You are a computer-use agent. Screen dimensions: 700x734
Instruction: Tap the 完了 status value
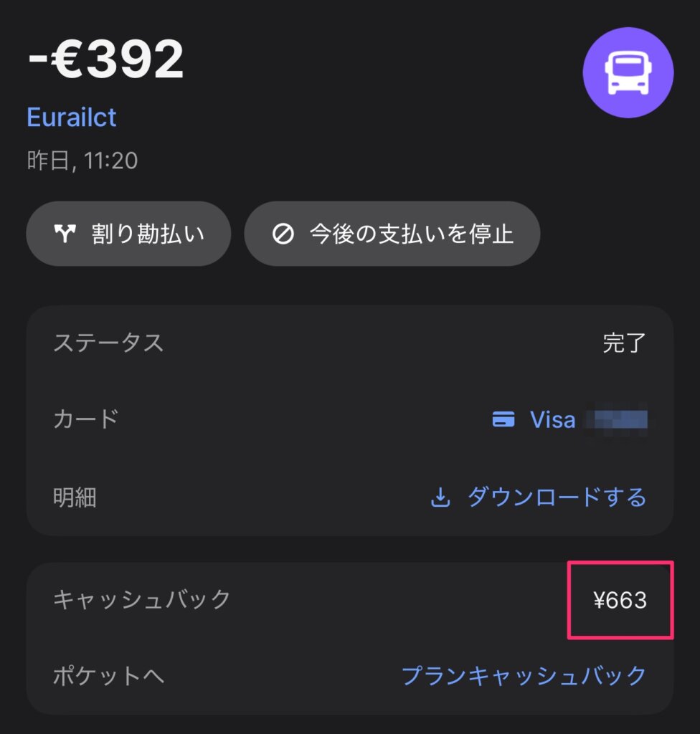click(624, 343)
